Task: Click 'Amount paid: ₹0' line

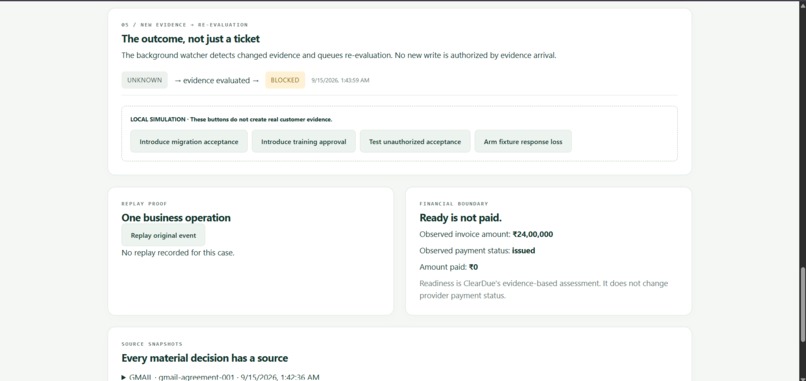Action: coord(449,267)
